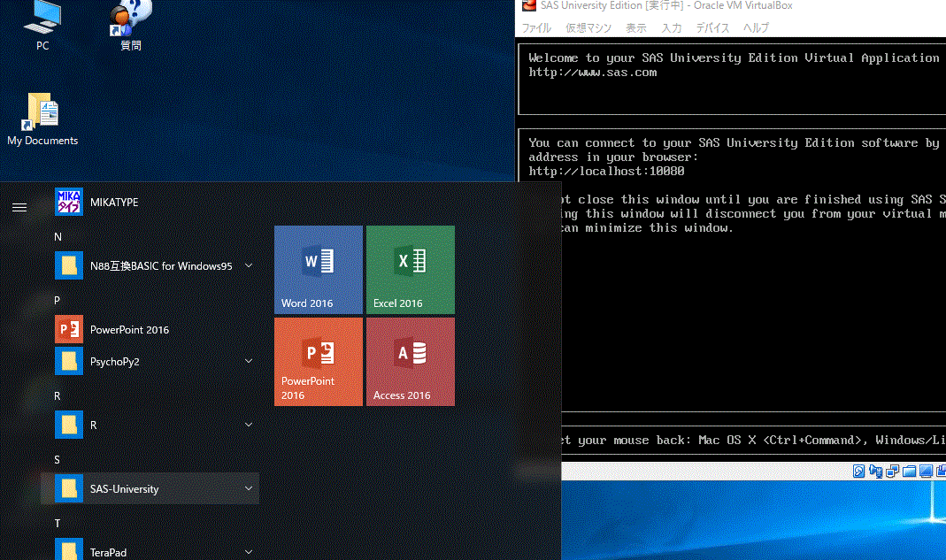946x560 pixels.
Task: Expand the PsychoPy2 folder chevron
Action: click(249, 361)
